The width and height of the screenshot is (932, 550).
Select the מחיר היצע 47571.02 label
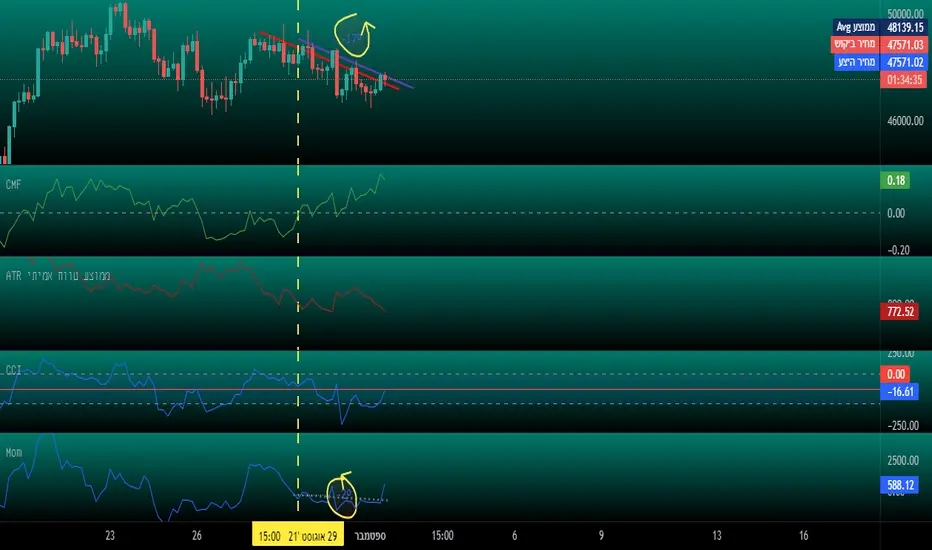click(880, 62)
